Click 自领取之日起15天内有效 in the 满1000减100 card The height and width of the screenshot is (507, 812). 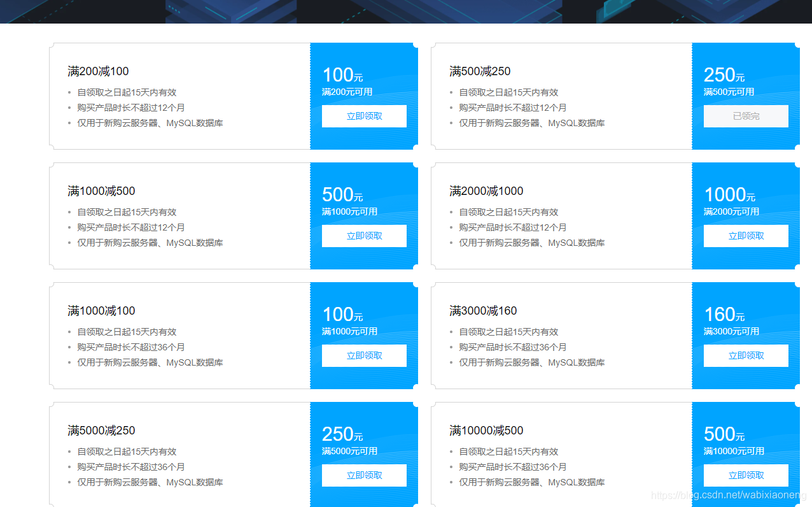(x=127, y=332)
